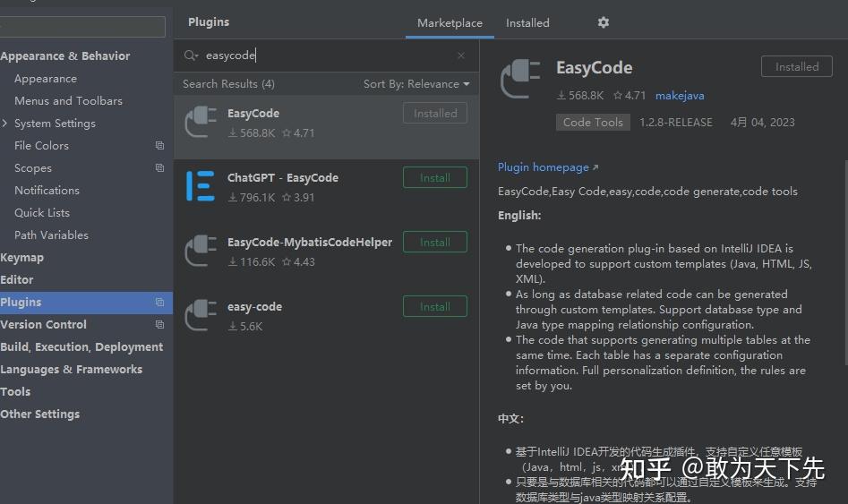
Task: Click the EasyCode-MybatisCodeHelper plug icon
Action: coord(201,251)
